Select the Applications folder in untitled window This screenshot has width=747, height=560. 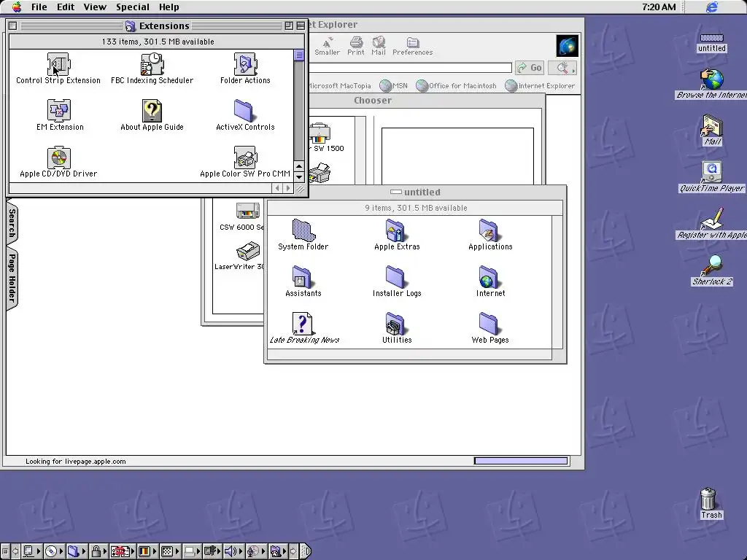click(489, 230)
